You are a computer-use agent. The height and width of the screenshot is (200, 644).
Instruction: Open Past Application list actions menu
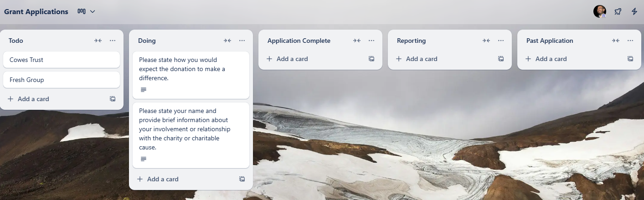630,41
